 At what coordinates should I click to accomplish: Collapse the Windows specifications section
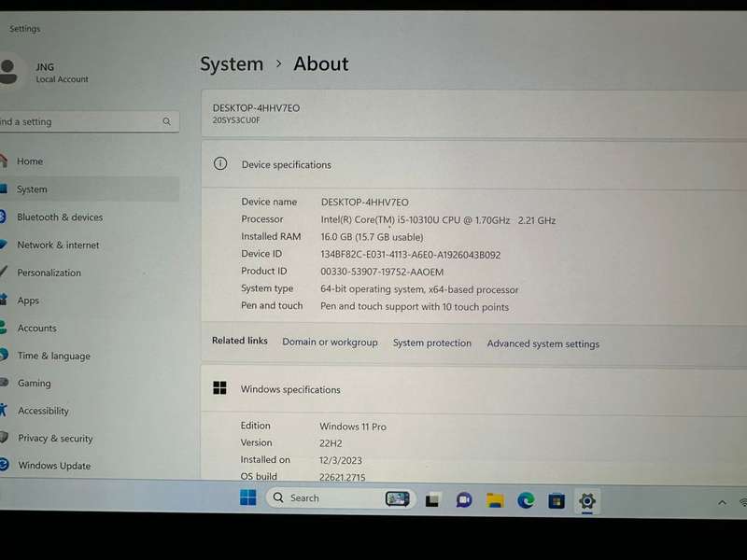coord(474,389)
